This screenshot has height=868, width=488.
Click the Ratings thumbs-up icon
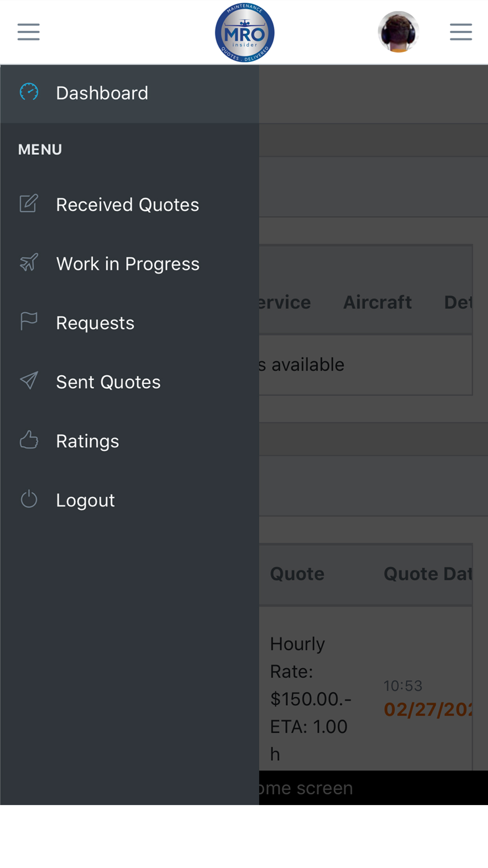[x=29, y=439]
